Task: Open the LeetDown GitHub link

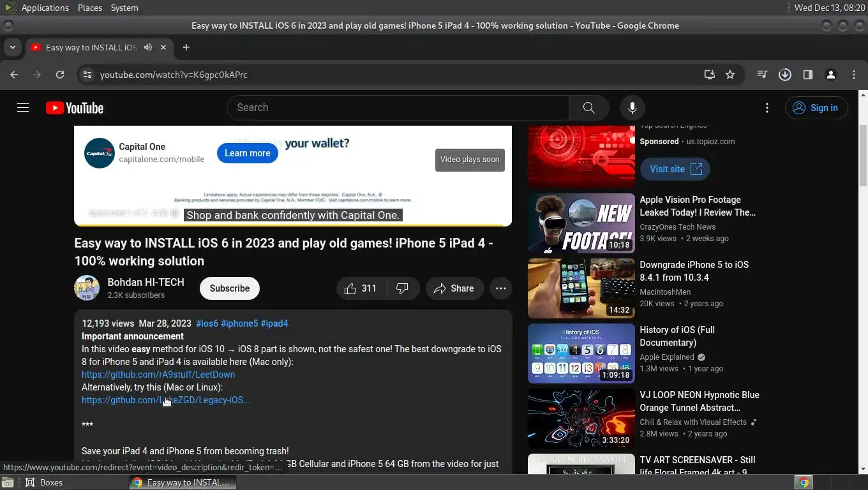Action: tap(158, 375)
